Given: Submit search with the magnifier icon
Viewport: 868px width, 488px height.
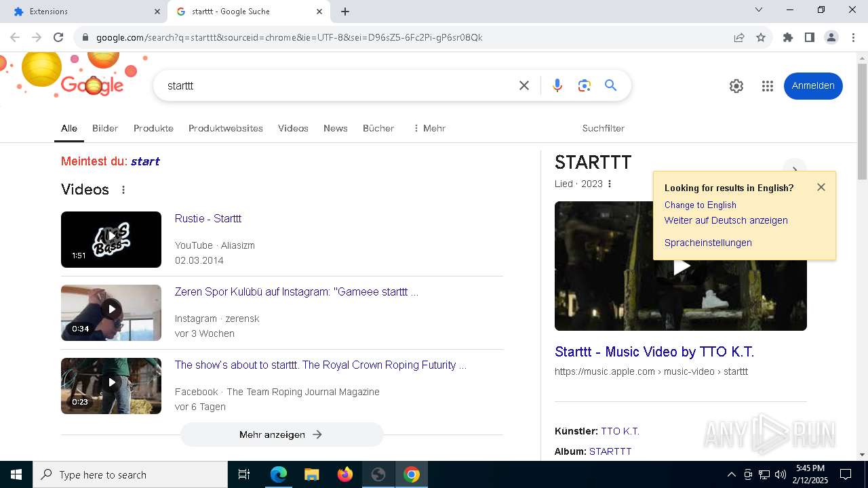Looking at the screenshot, I should [x=611, y=85].
